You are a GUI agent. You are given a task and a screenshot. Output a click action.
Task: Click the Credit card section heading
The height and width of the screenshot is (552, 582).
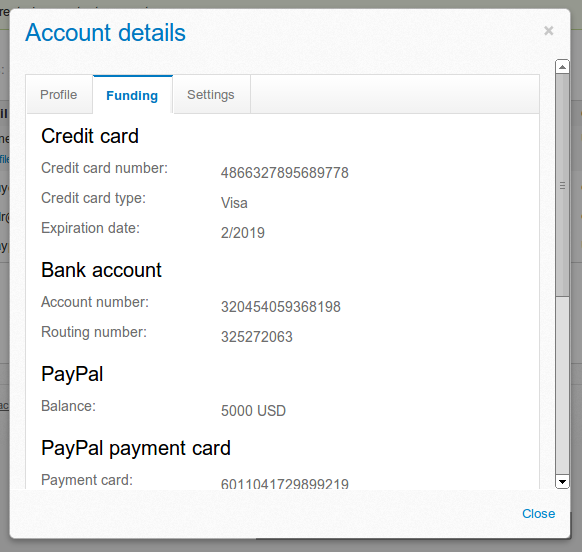click(90, 136)
